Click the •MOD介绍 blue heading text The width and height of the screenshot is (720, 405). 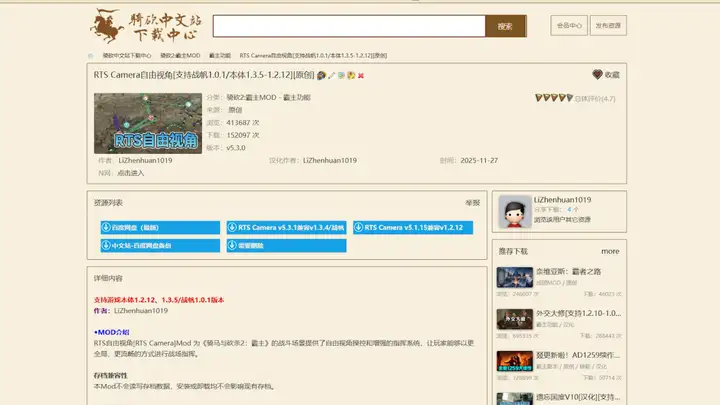[x=112, y=332]
